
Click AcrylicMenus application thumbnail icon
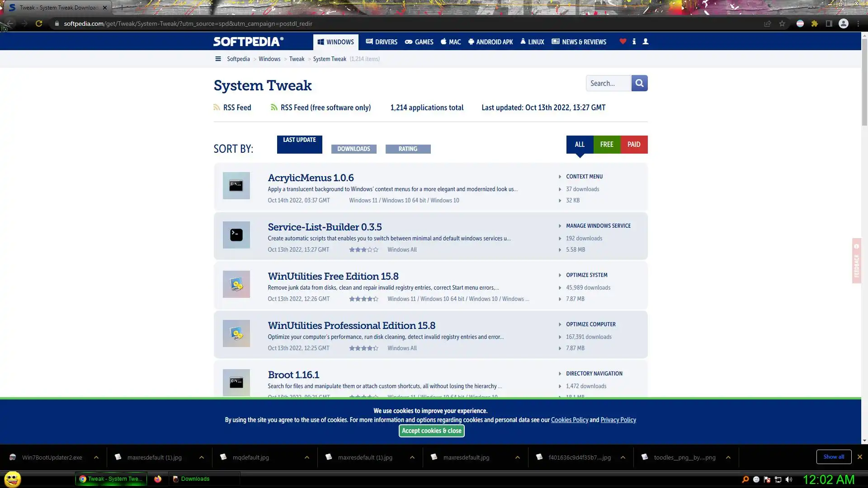click(x=236, y=186)
